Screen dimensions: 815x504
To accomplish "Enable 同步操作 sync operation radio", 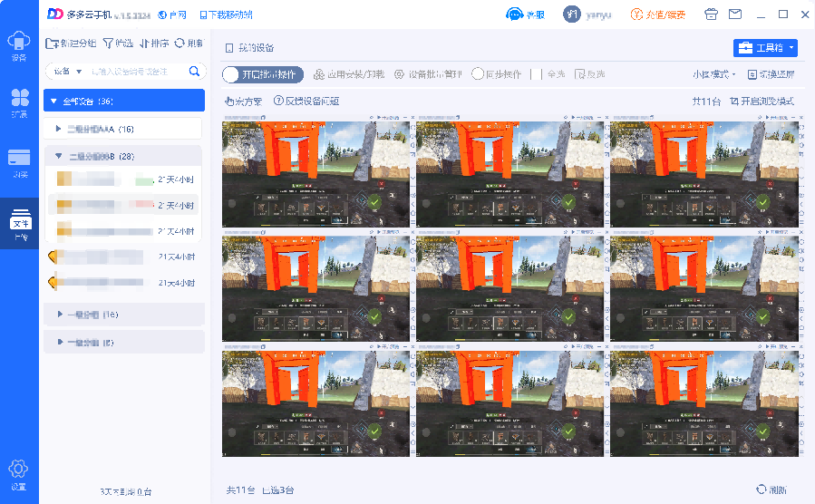I will pyautogui.click(x=496, y=74).
